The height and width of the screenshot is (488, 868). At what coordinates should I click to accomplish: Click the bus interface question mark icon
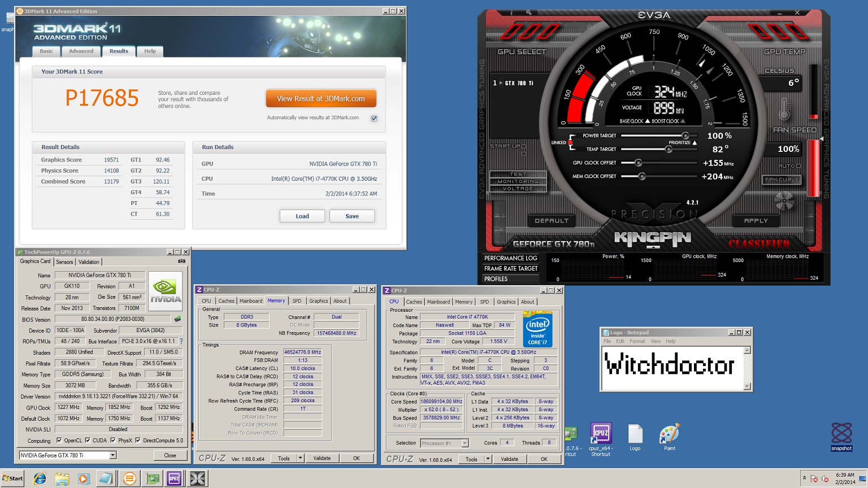[181, 341]
